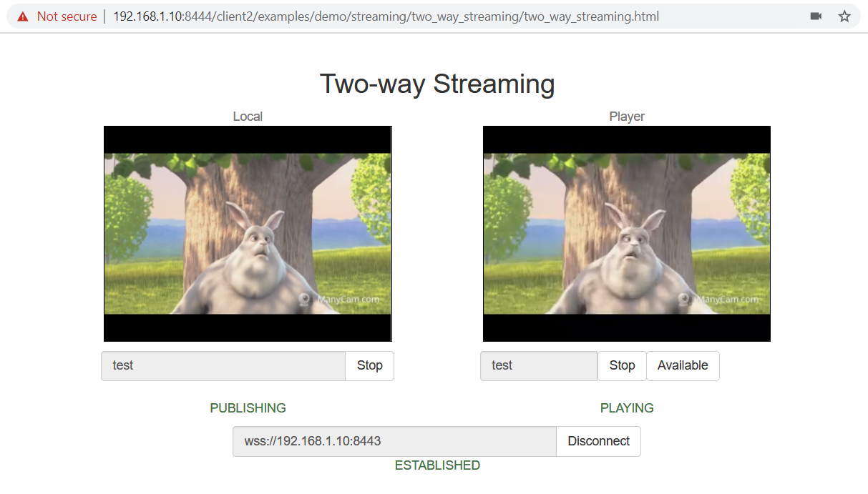Open camera permission icon in address bar
Image resolution: width=868 pixels, height=494 pixels.
(816, 16)
